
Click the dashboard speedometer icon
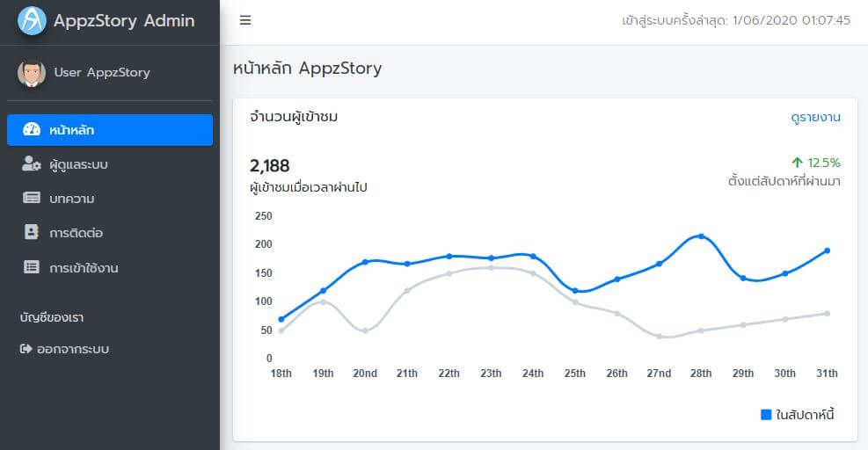pos(32,130)
